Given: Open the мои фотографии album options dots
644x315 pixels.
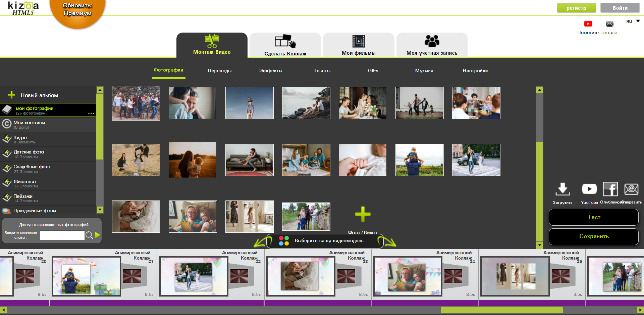Looking at the screenshot, I should click(x=91, y=114).
